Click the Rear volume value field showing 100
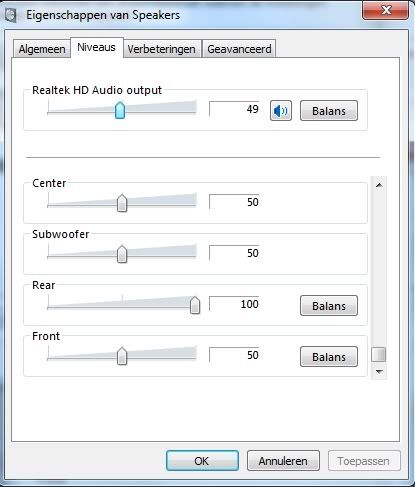 click(234, 304)
